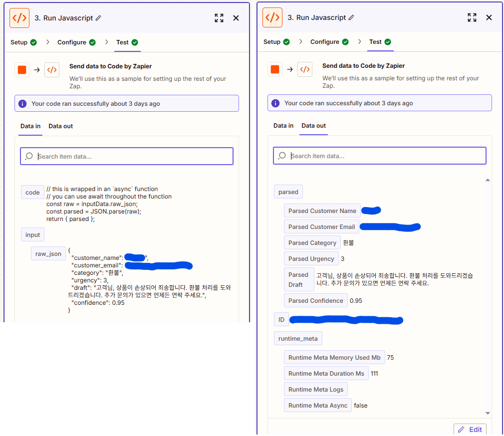Click the info icon in left success banner
Screen dimensions: 504x436
tap(22, 104)
